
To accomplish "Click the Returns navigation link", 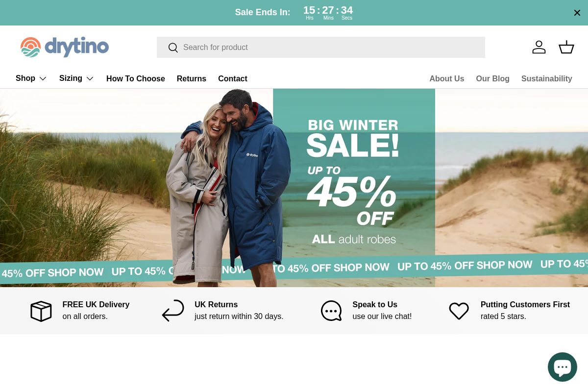I will (192, 78).
